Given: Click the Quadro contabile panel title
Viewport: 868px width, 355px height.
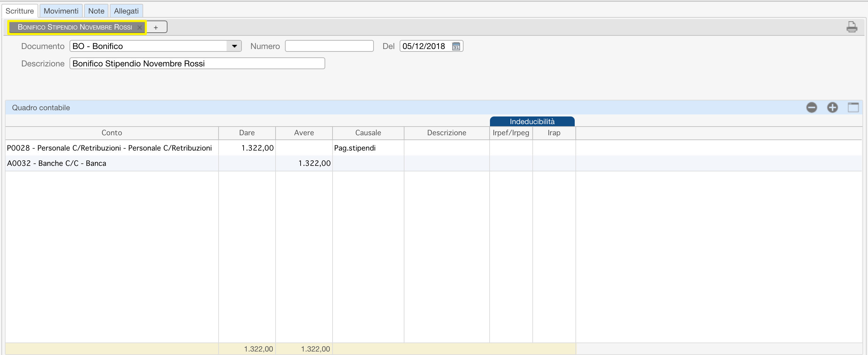Looking at the screenshot, I should (41, 108).
